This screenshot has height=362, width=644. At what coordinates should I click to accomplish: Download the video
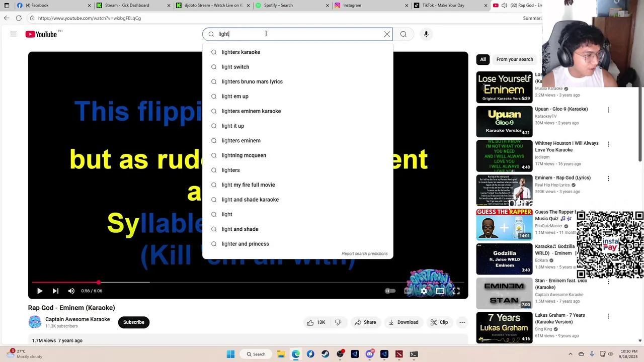(x=404, y=322)
